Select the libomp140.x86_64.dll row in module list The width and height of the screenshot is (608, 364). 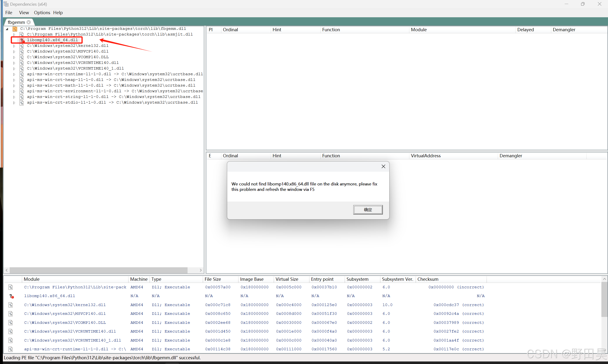[x=245, y=296]
